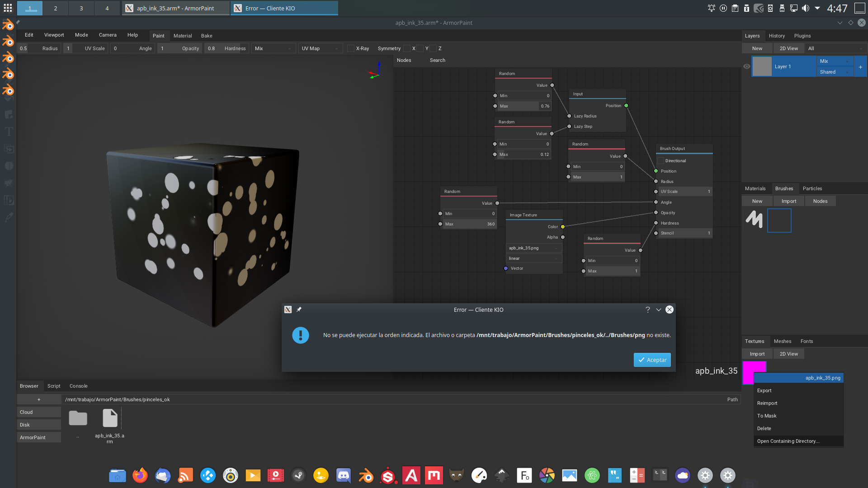Open the apb_ink_35.arm file icon
Viewport: 868px width, 488px height.
pos(110,418)
